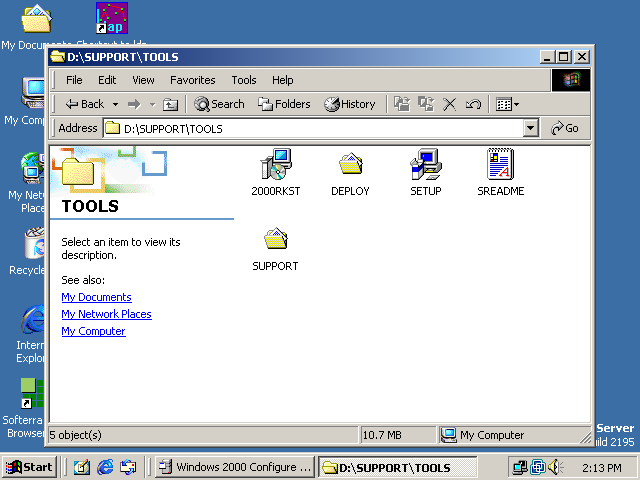Screen dimensions: 640x480
Task: Click the Forward arrow button
Action: click(x=134, y=104)
